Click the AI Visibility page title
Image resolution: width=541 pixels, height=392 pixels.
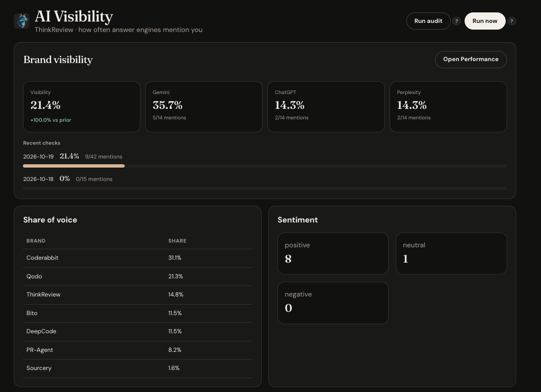coord(74,17)
